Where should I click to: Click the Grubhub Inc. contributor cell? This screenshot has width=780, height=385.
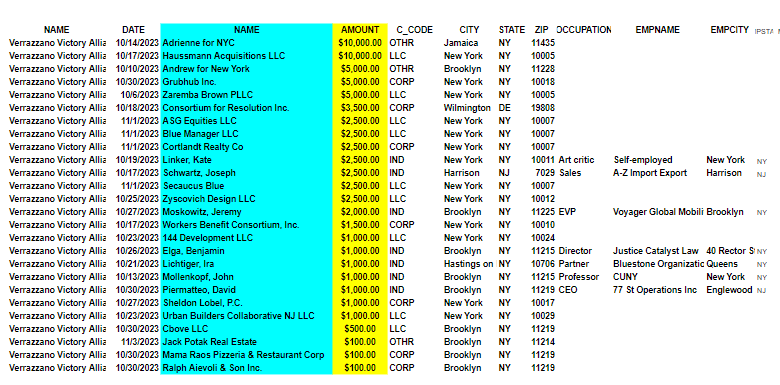[247, 82]
